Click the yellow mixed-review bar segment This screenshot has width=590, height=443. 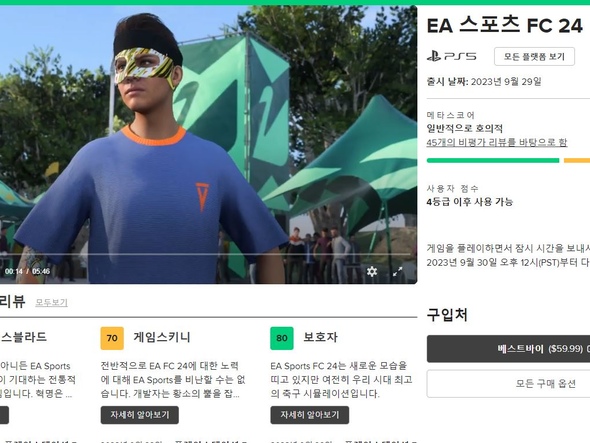[577, 161]
